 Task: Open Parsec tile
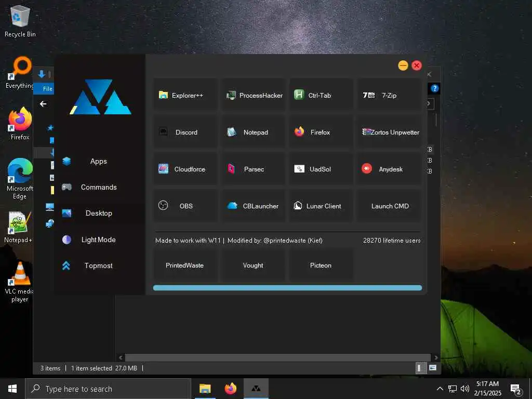pos(253,169)
